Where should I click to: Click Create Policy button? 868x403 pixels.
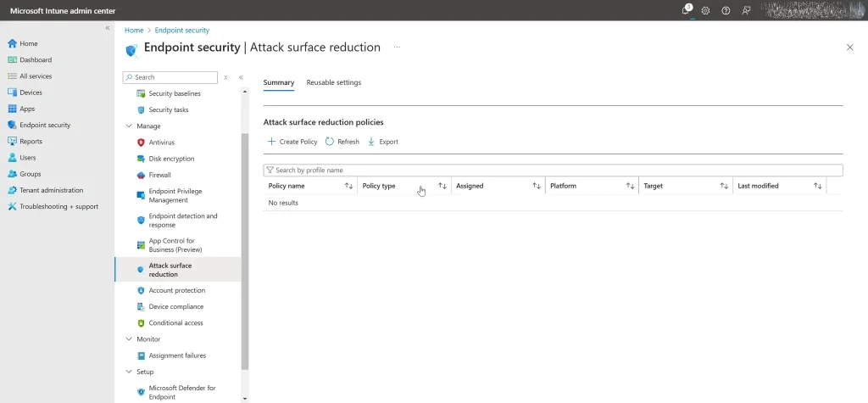point(292,142)
